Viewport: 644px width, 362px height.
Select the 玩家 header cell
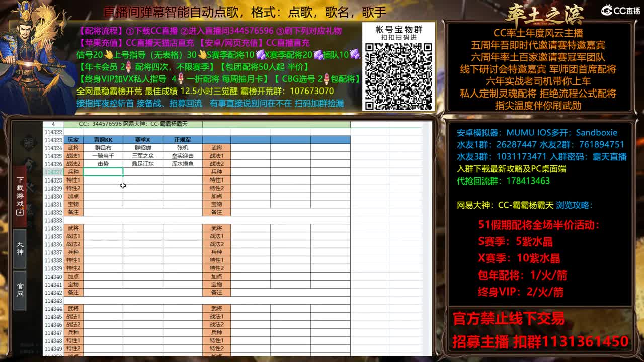pyautogui.click(x=73, y=140)
